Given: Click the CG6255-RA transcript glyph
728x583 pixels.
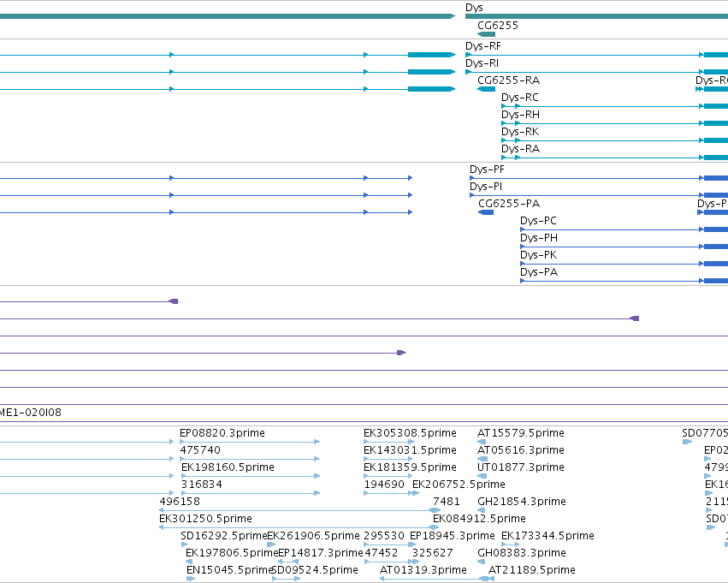Looking at the screenshot, I should click(x=486, y=89).
